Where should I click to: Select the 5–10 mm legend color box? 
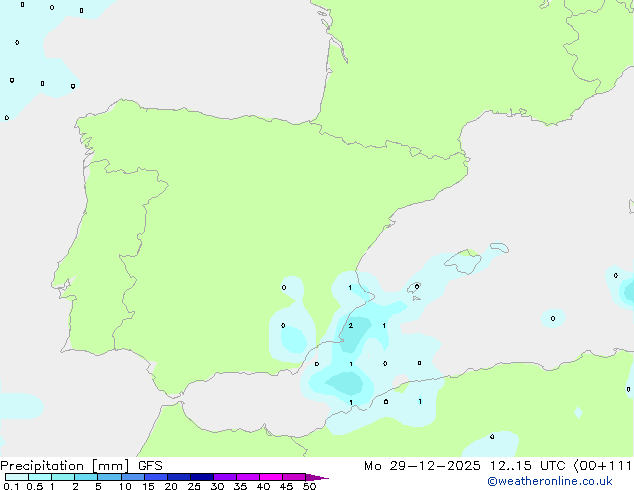coord(109,477)
